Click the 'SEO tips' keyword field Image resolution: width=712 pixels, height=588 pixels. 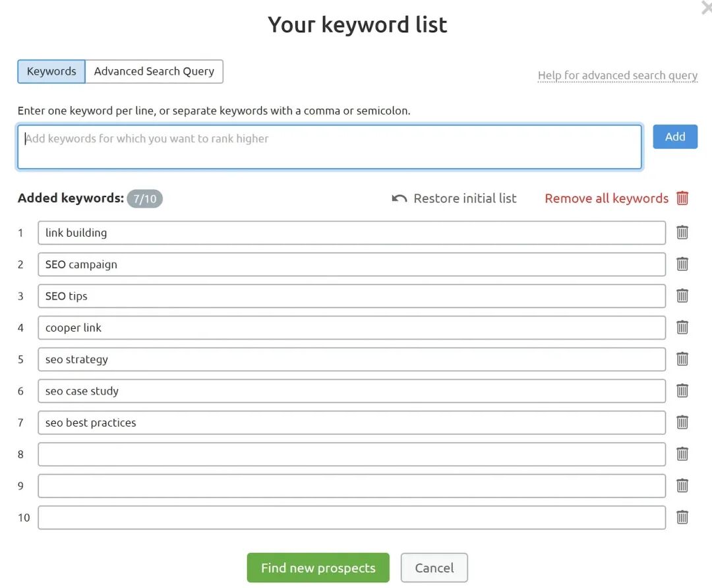pos(351,296)
